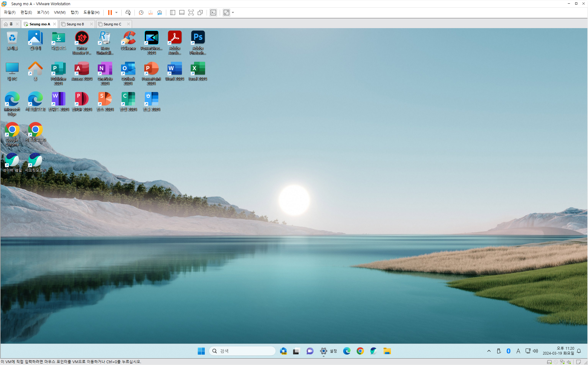This screenshot has height=365, width=588.
Task: Enter full screen mode
Action: point(191,13)
